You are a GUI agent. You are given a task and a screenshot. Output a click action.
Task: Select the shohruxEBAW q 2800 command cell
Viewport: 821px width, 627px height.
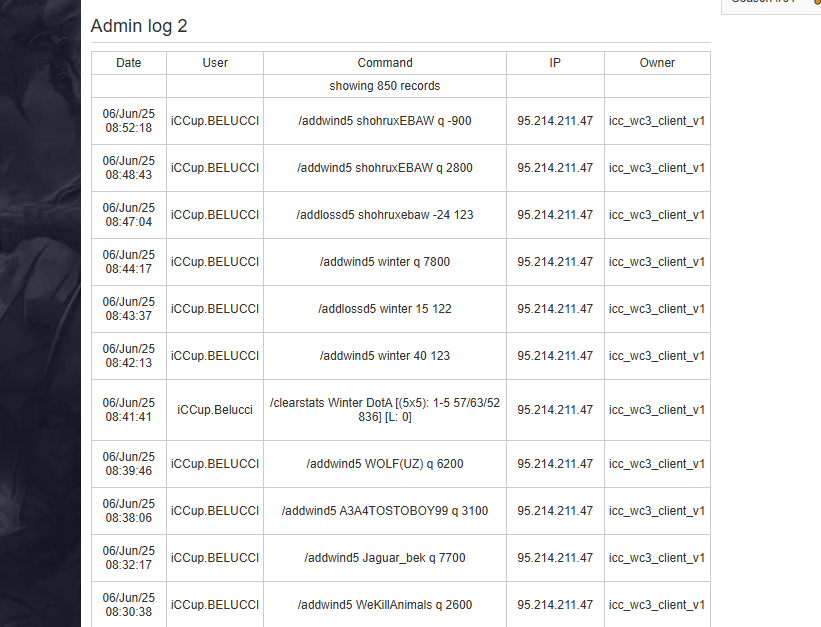(385, 168)
